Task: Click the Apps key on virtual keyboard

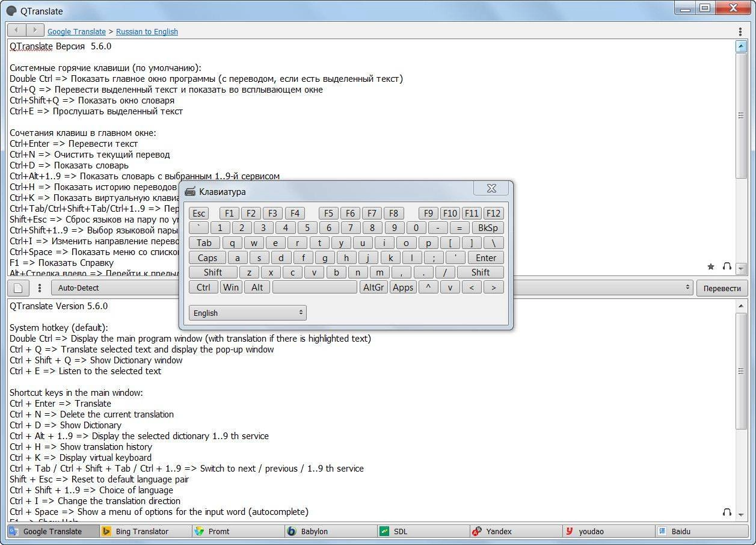Action: pos(402,287)
